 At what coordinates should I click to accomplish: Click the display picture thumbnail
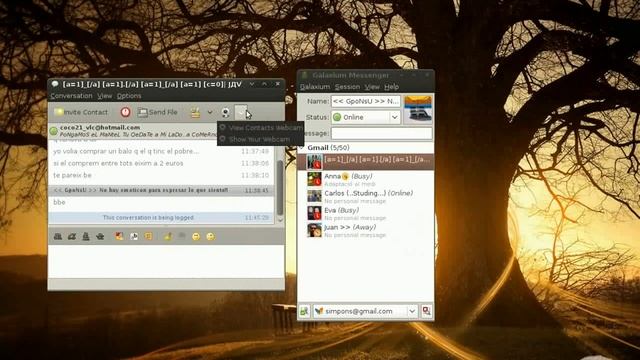point(418,109)
